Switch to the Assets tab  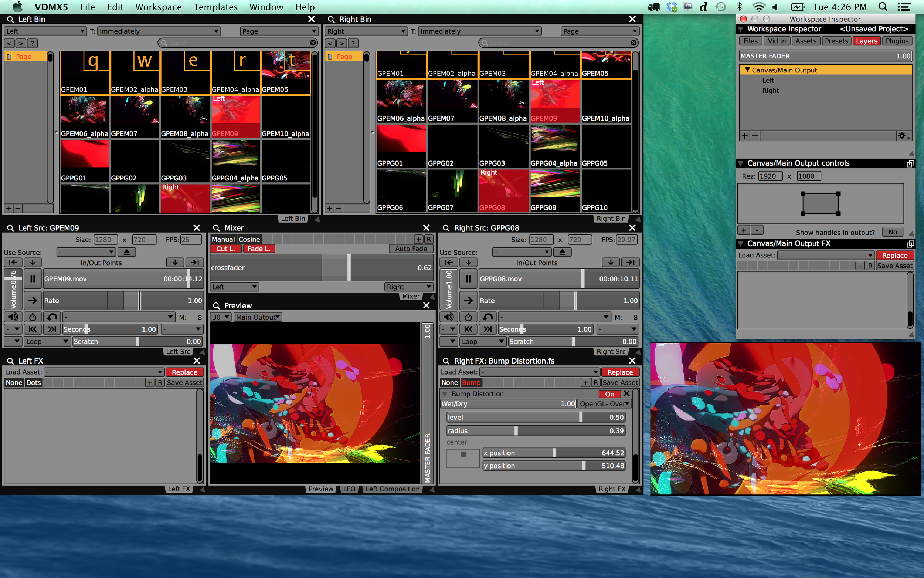(x=806, y=41)
